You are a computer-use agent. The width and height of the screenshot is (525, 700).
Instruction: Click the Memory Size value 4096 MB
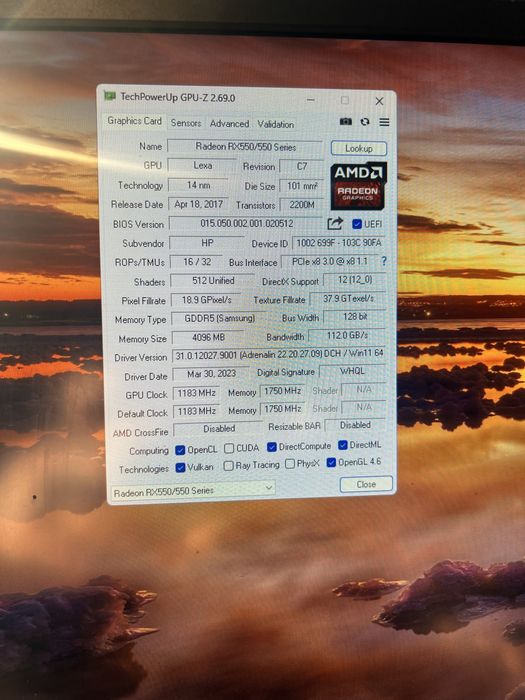point(208,338)
